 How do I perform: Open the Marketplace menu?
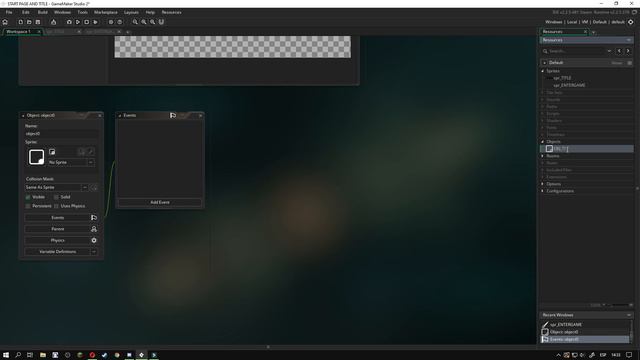[x=106, y=12]
